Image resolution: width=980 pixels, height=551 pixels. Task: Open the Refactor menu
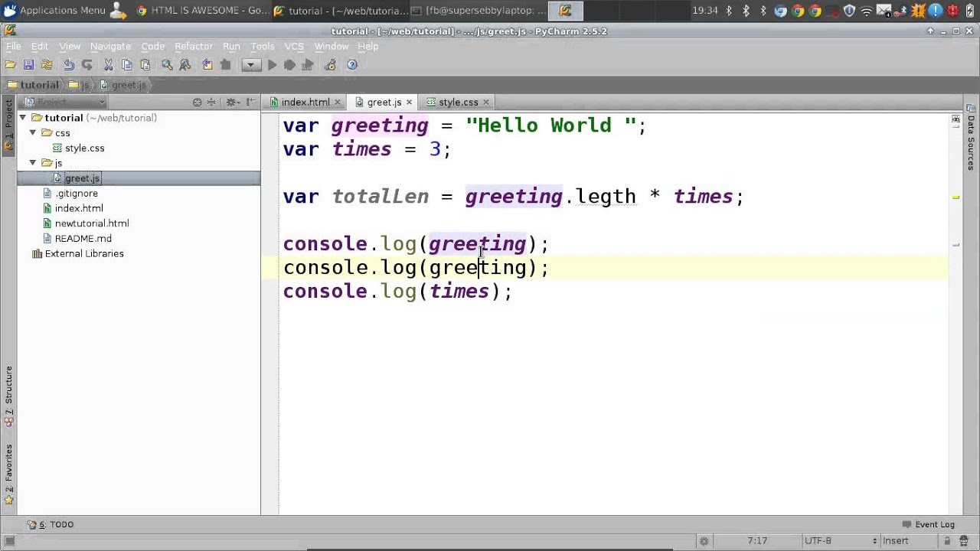[194, 46]
